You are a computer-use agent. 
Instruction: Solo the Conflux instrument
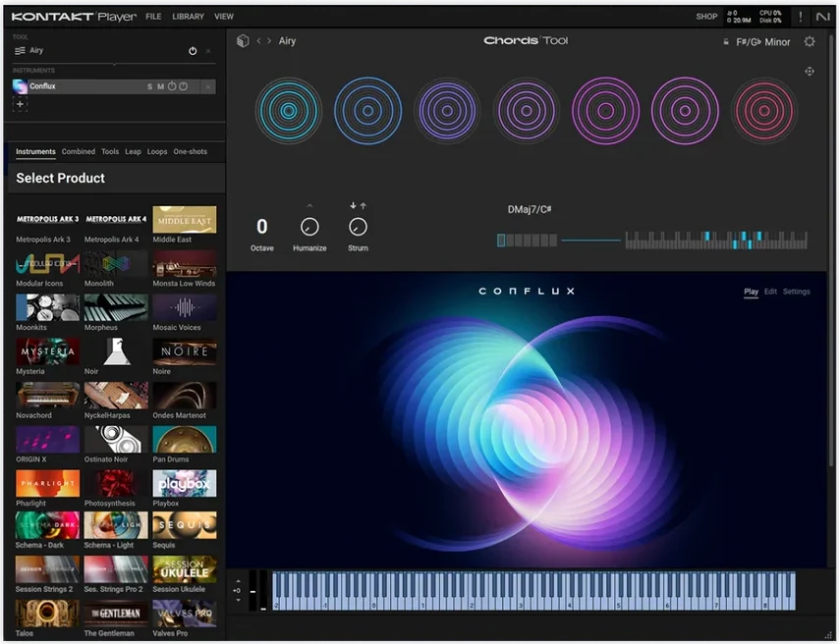149,86
